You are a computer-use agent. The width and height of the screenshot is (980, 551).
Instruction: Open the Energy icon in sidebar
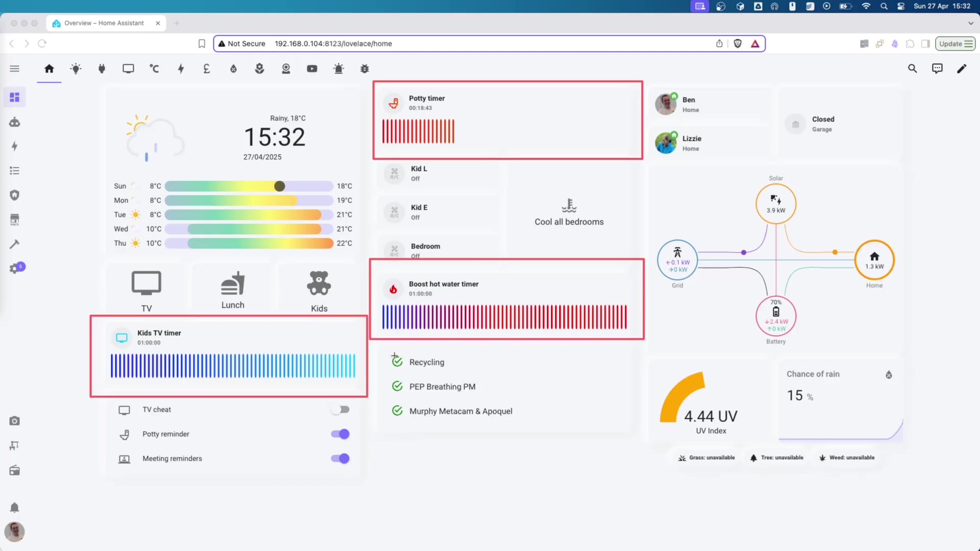click(x=14, y=146)
